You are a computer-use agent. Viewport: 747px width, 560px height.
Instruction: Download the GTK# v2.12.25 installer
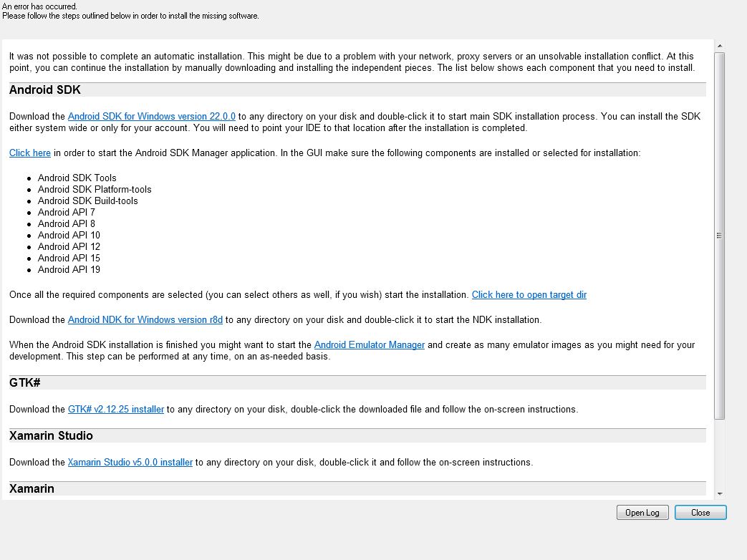(116, 409)
